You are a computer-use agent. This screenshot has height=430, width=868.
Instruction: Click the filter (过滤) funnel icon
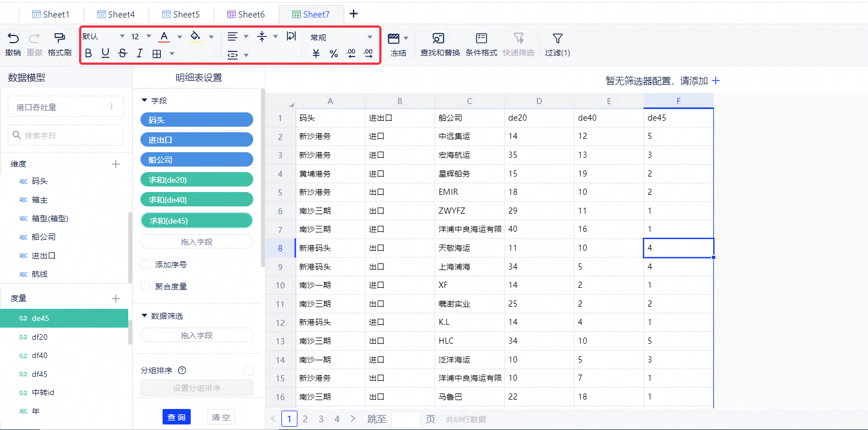click(x=557, y=38)
